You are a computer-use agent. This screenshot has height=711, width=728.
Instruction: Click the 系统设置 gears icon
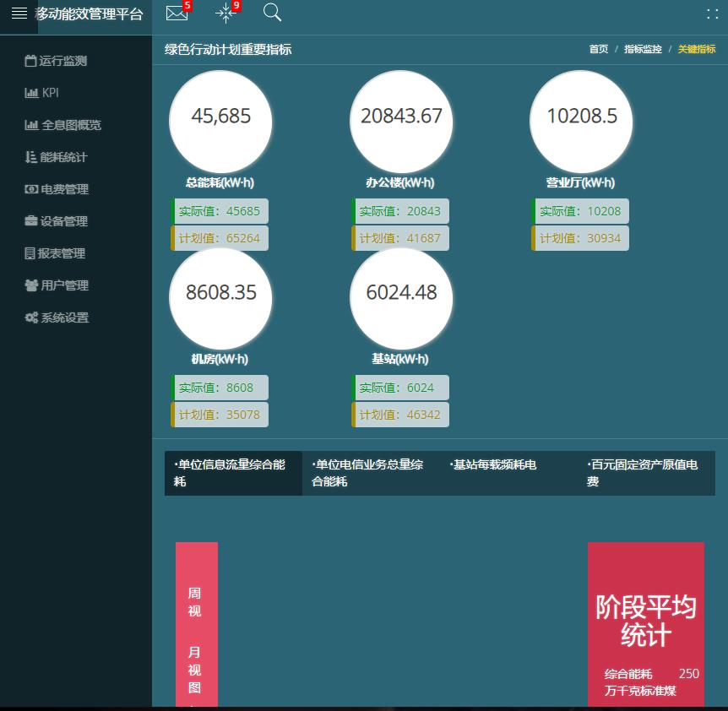point(31,318)
